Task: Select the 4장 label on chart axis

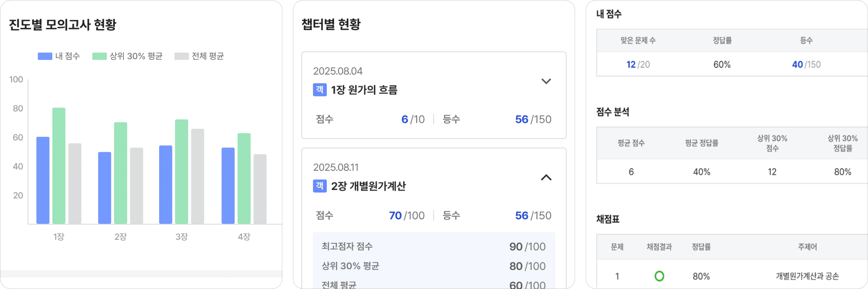Action: 244,237
